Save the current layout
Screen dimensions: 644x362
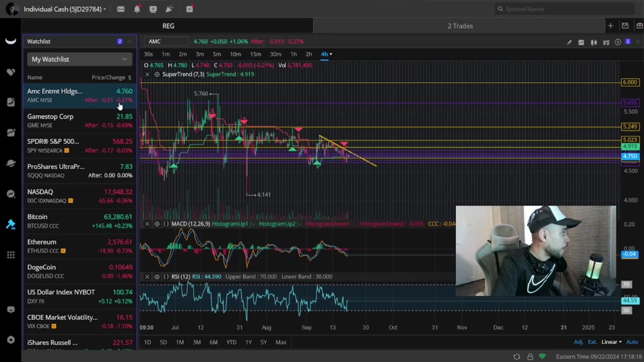coord(625,26)
